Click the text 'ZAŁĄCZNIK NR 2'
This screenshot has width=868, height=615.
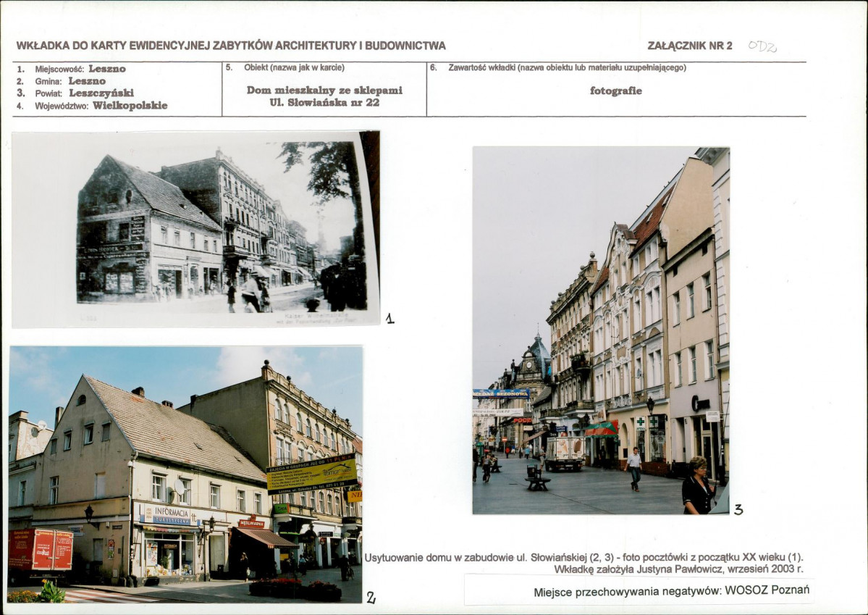(x=690, y=46)
